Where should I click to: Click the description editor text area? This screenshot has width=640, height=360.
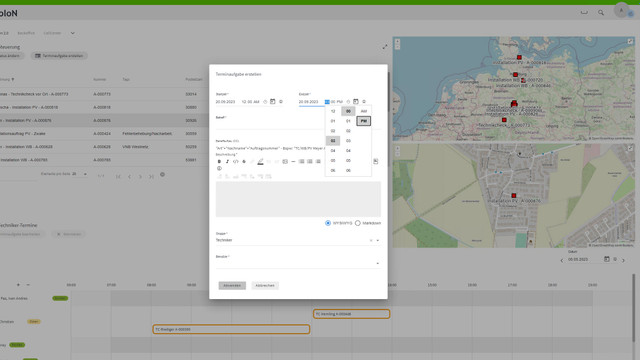(x=298, y=199)
